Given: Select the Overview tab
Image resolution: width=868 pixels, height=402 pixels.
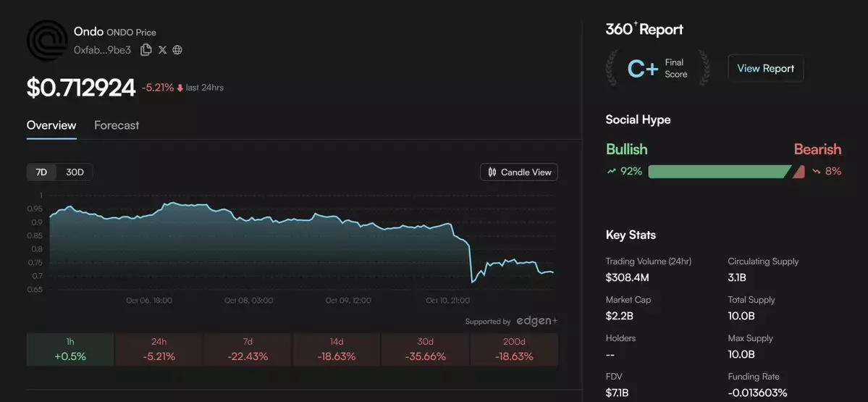Looking at the screenshot, I should [51, 125].
